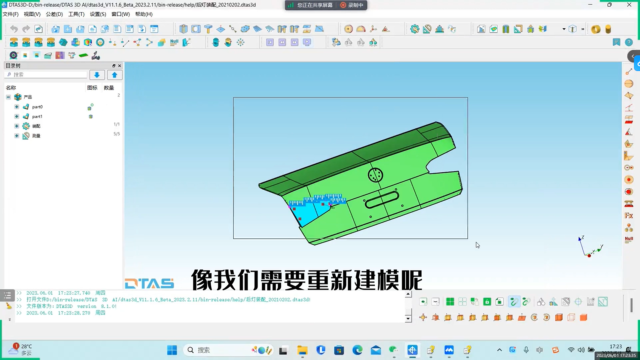Image resolution: width=640 pixels, height=360 pixels.
Task: Click the binoculars icon in bottom view toolbar
Action: click(x=541, y=302)
